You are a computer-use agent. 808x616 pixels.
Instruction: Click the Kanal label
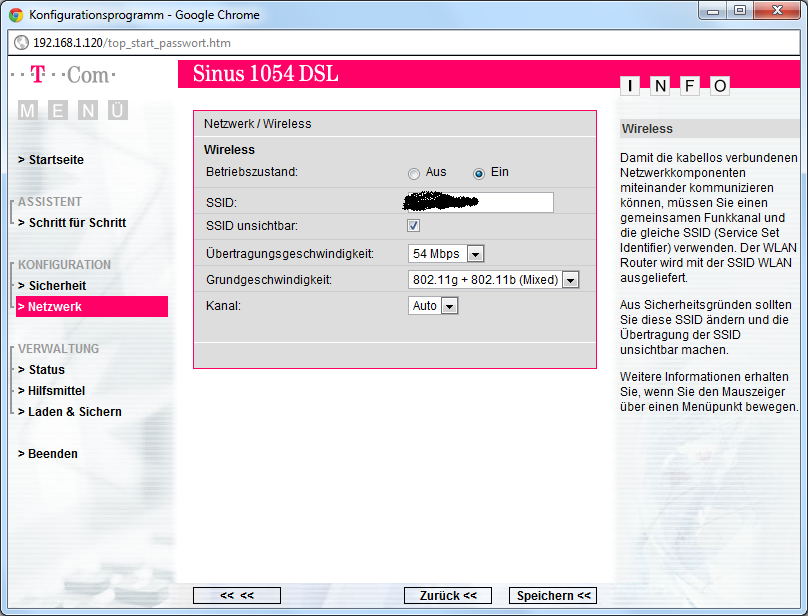tap(224, 306)
